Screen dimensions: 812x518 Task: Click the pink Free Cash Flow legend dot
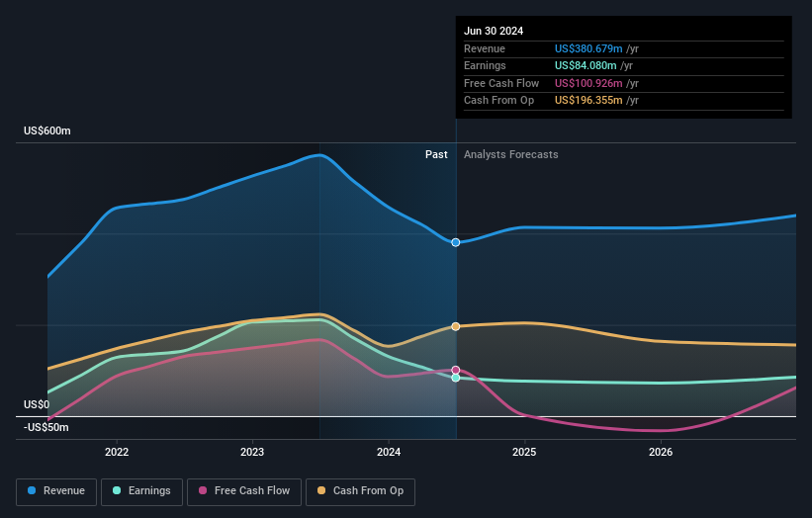coord(203,490)
